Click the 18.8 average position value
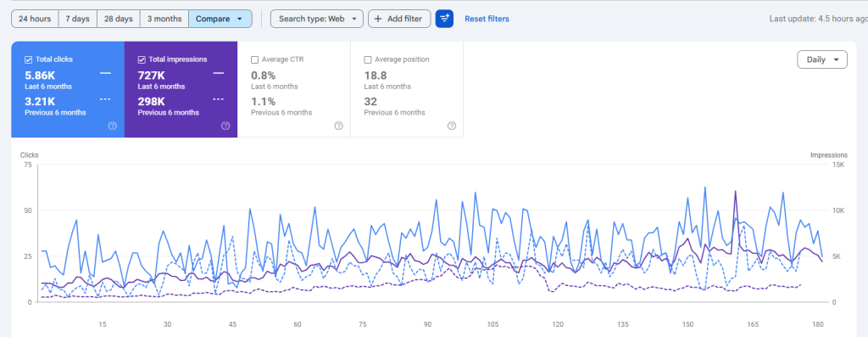 376,76
